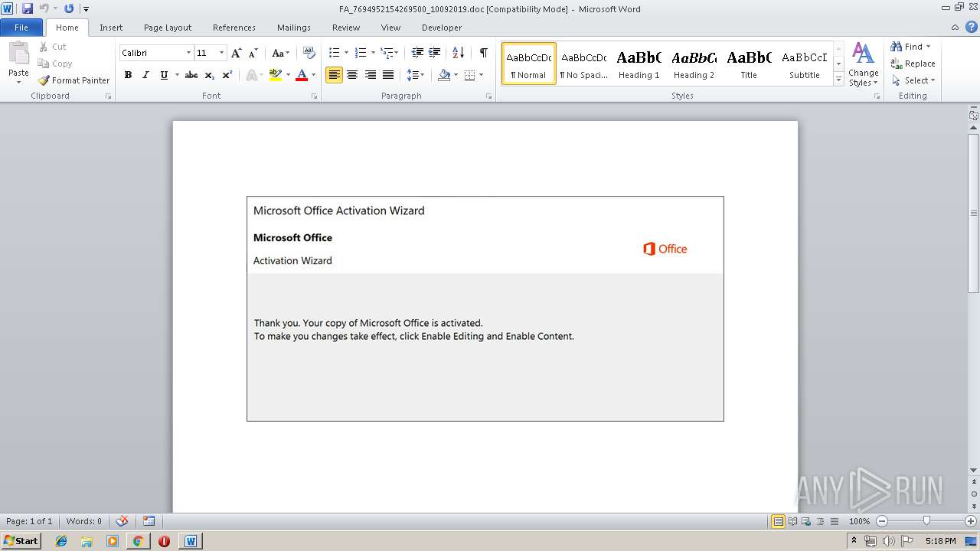
Task: Switch to the Developer tab
Action: [x=442, y=28]
